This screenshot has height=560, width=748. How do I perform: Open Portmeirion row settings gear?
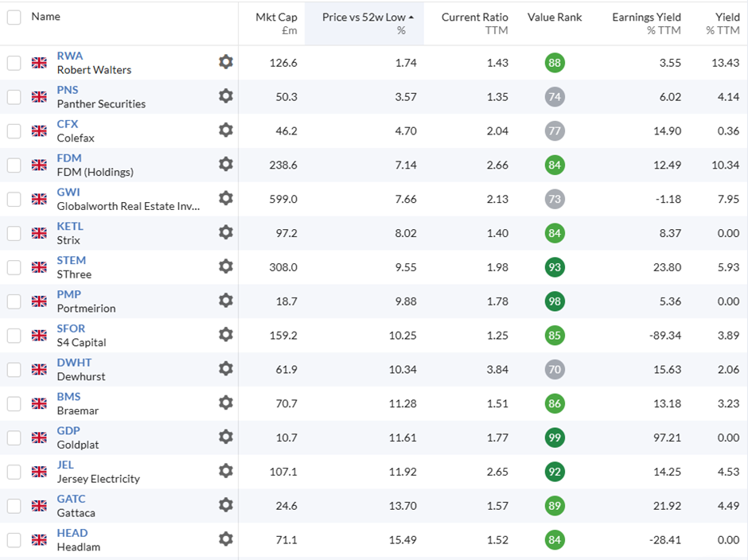[226, 301]
